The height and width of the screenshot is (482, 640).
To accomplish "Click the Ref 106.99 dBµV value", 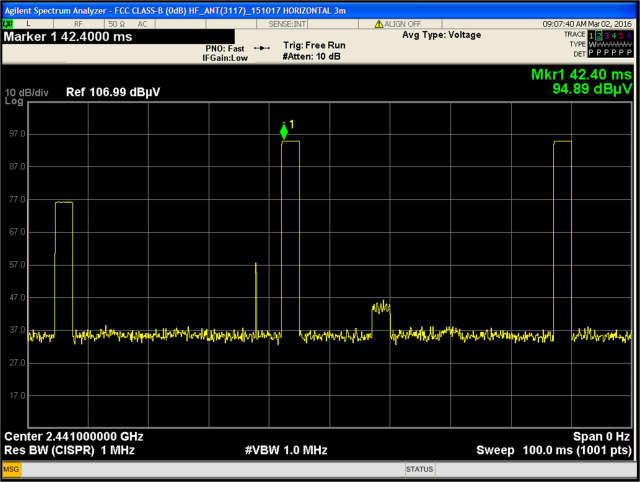I will (113, 92).
